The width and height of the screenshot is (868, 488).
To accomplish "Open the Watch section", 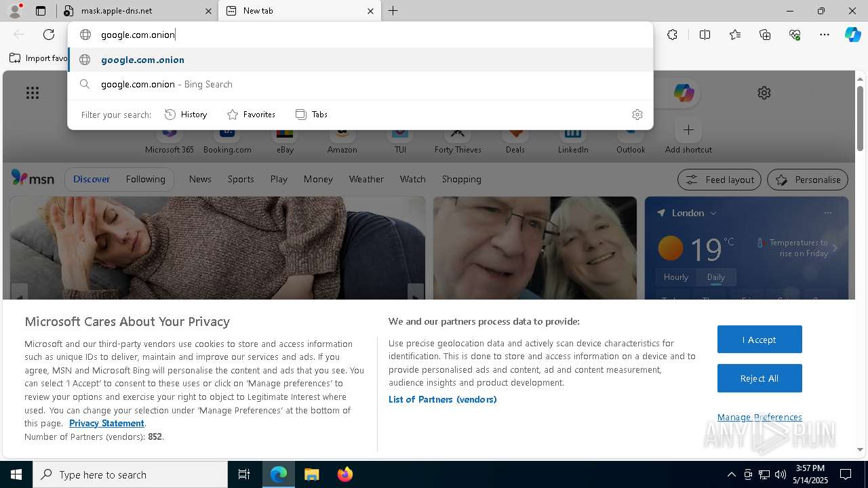I will coord(413,179).
